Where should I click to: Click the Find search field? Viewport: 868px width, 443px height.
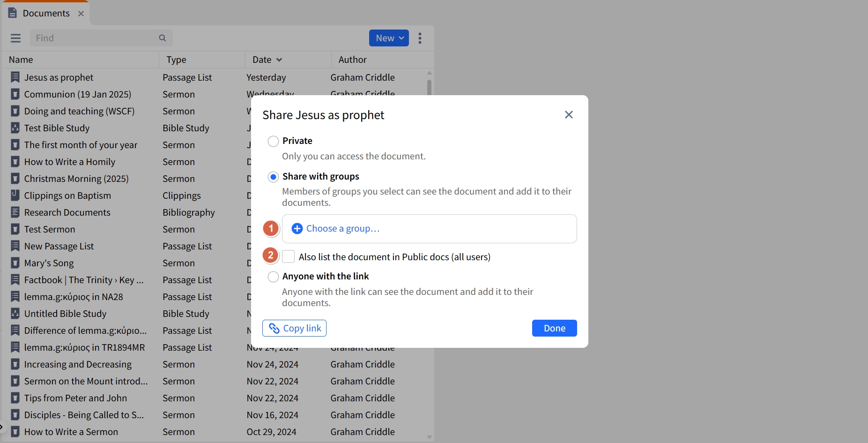pos(101,38)
